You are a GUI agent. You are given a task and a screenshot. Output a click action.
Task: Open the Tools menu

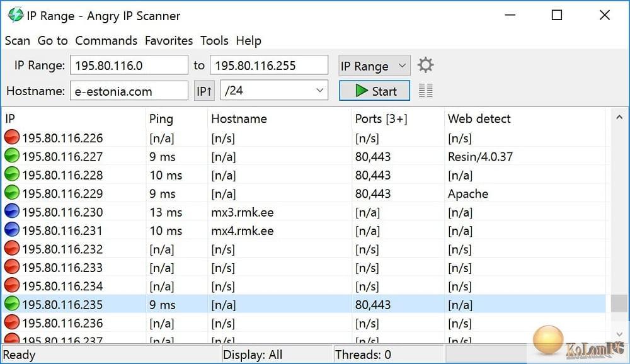point(214,40)
